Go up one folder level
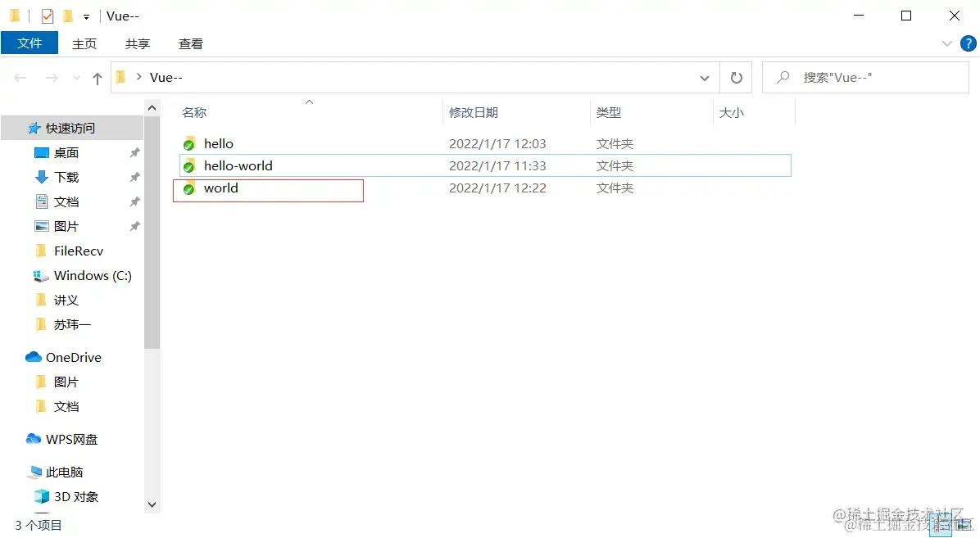 (97, 78)
